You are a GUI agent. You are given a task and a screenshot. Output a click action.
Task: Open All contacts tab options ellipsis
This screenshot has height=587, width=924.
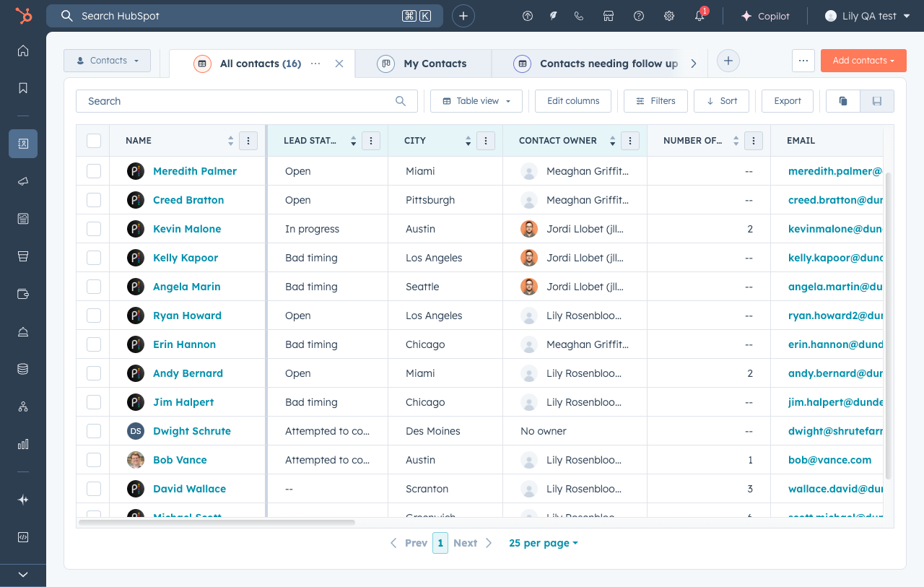(315, 64)
